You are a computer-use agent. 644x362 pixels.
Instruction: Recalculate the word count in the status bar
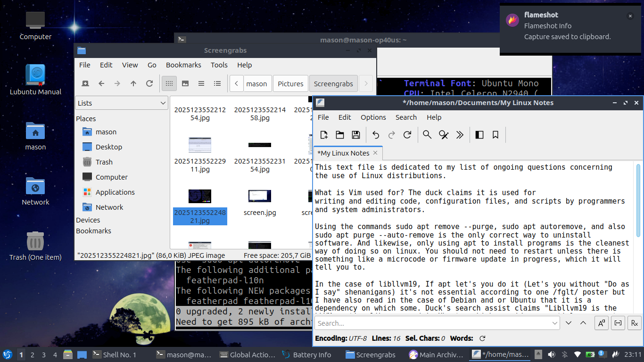482,338
